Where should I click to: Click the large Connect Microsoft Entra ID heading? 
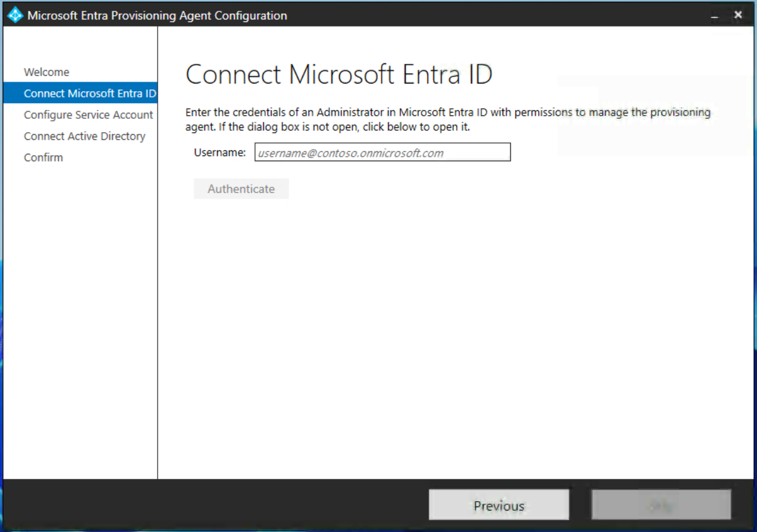pos(339,75)
